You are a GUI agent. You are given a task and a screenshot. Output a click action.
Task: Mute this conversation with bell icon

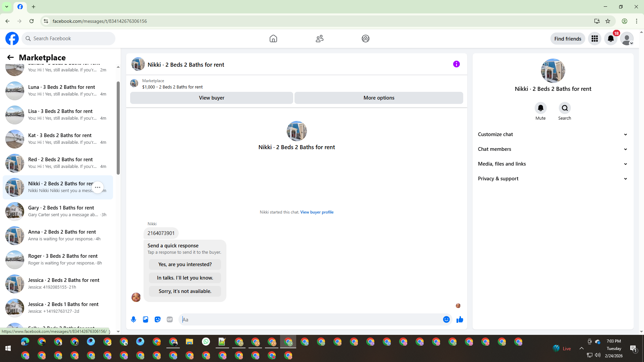[540, 108]
